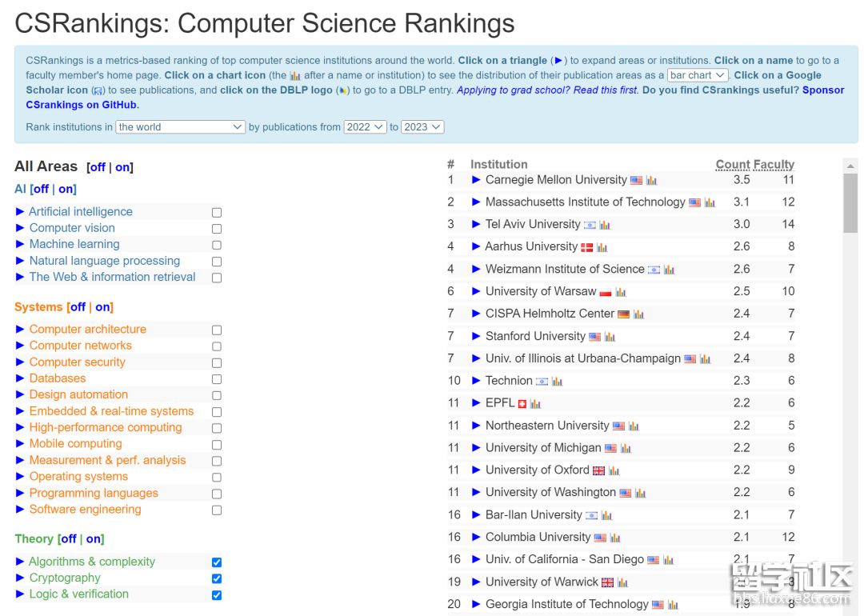
Task: Open chart icon for Carnegie Mellon University
Action: pyautogui.click(x=652, y=181)
